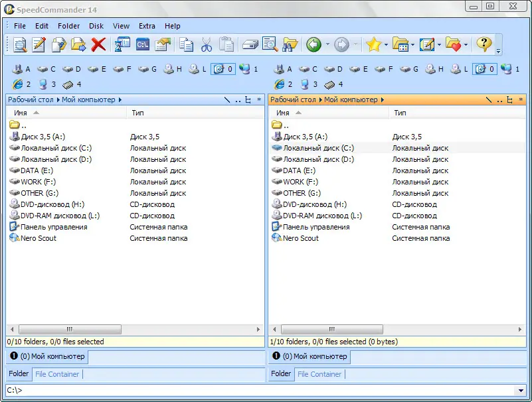Select Nero Scout in right pane
532x402 pixels.
tap(296, 238)
